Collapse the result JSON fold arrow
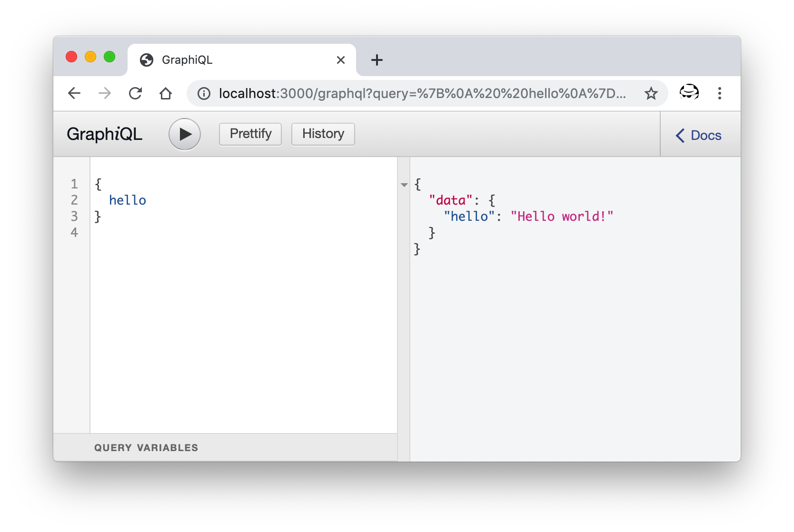 [404, 185]
